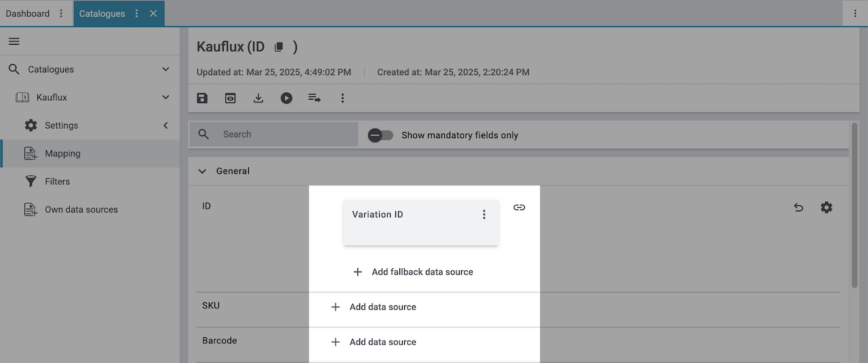Click the download catalogue icon

point(258,98)
